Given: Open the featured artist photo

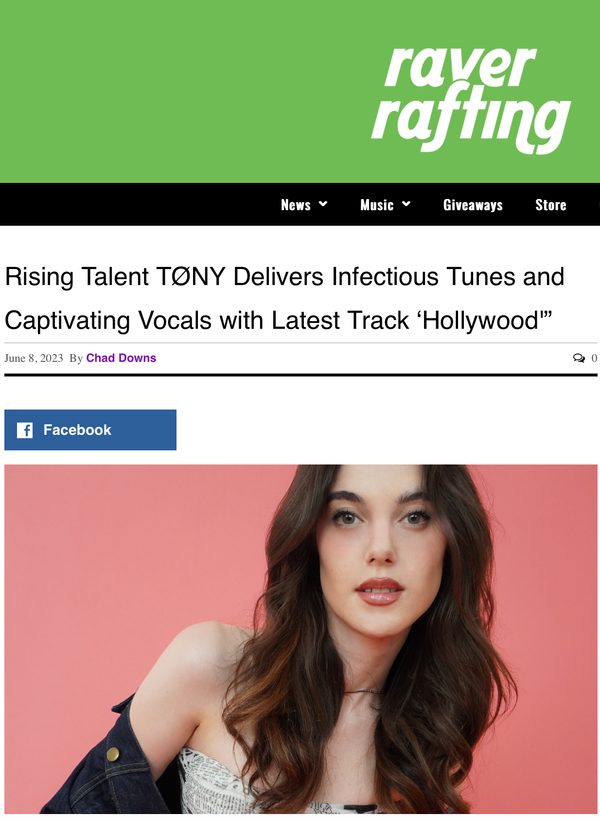Looking at the screenshot, I should [301, 639].
